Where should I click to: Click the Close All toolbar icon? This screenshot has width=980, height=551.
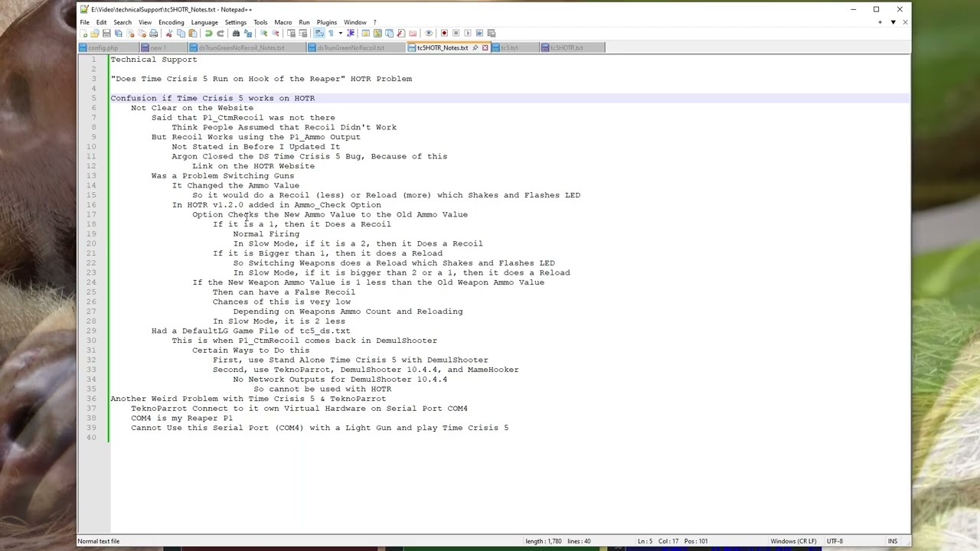tap(142, 33)
